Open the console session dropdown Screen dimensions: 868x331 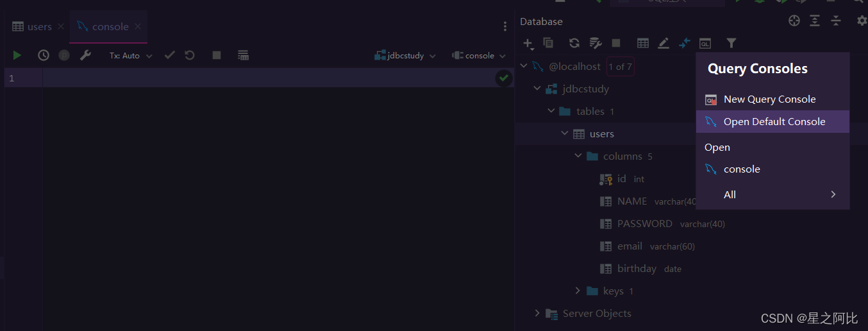tap(479, 56)
